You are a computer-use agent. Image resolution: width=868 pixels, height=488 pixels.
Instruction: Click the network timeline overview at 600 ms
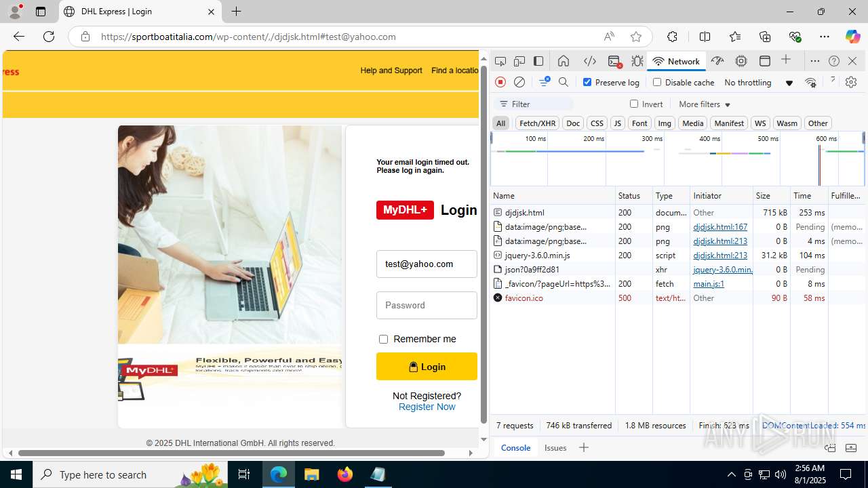(826, 138)
